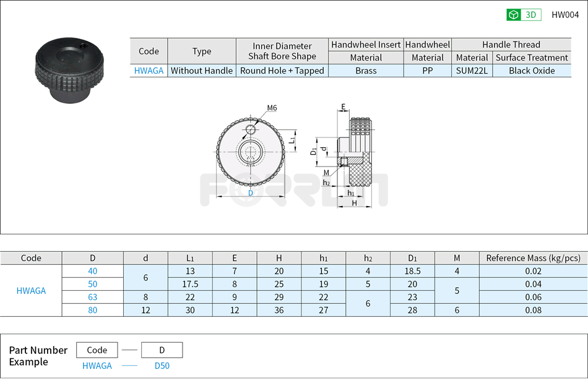
Task: Click the Black Oxide surface treatment cell
Action: 531,71
